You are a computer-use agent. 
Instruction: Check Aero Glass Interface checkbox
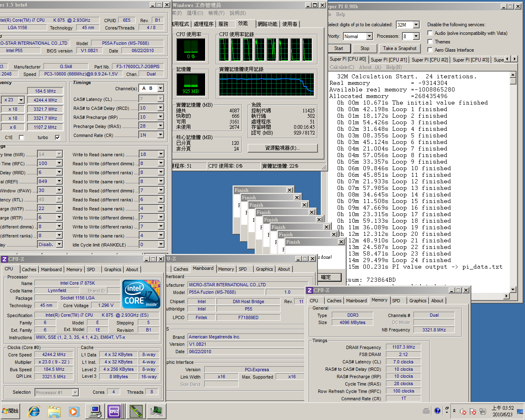pos(430,50)
